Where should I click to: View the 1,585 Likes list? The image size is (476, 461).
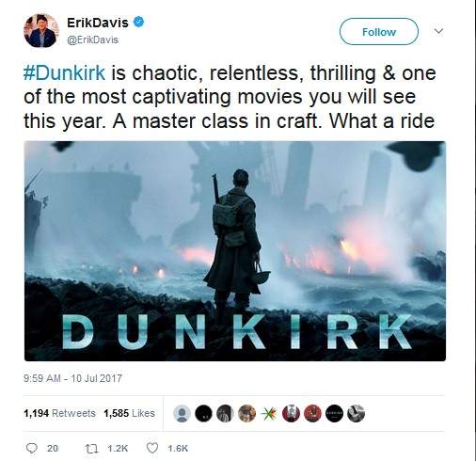tap(129, 413)
